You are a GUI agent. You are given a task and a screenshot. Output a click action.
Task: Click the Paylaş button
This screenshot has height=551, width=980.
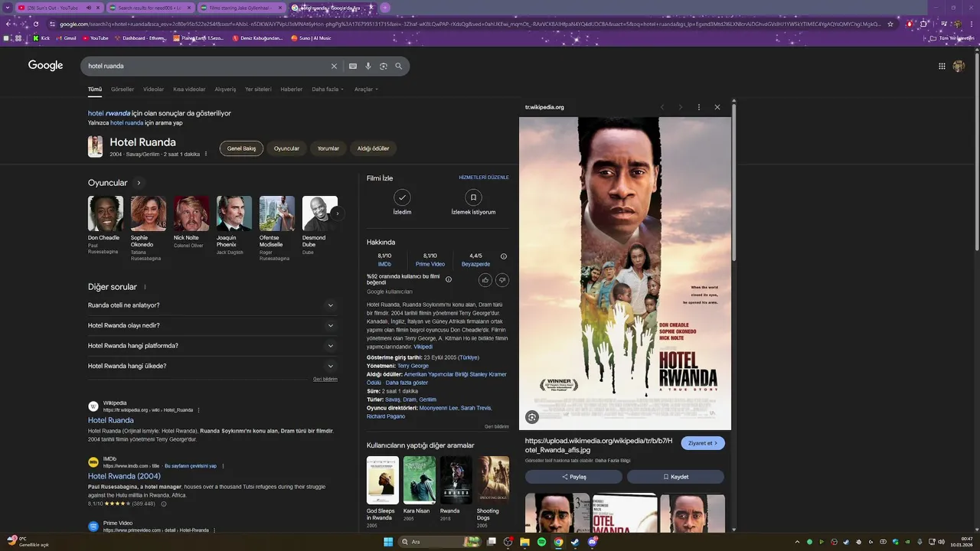tap(573, 477)
